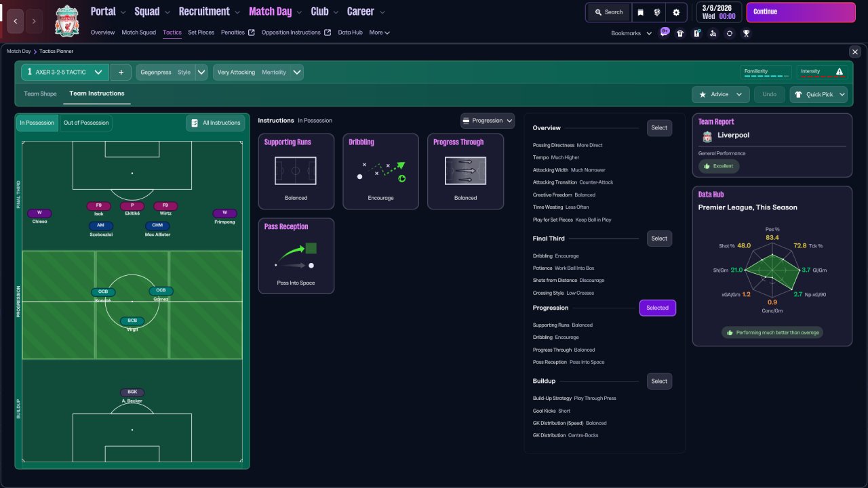Screen dimensions: 868x488
Task: Open the AXER 3-2-5 TACTIC dropdown
Action: click(65, 73)
